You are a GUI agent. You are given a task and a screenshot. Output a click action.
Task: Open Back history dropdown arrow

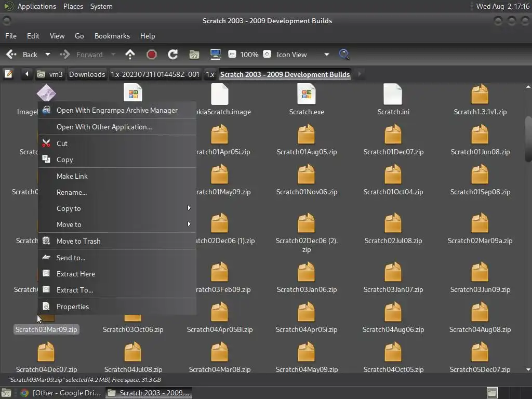pos(48,54)
